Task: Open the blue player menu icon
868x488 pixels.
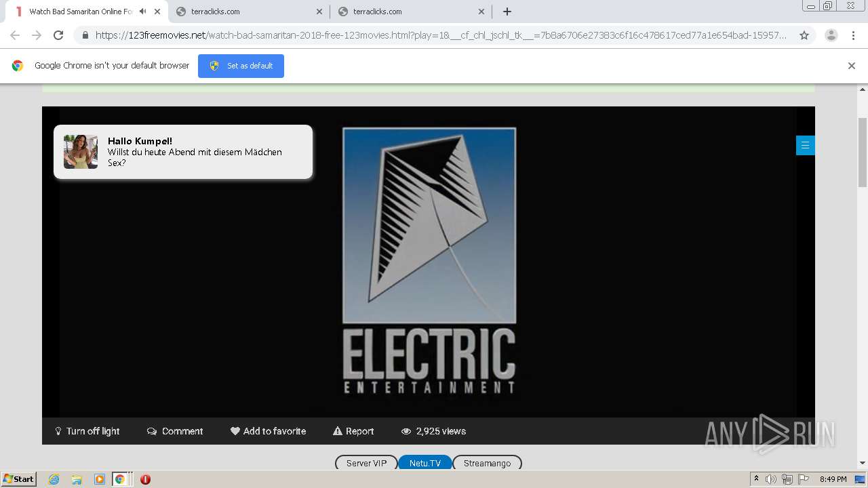Action: click(x=805, y=145)
